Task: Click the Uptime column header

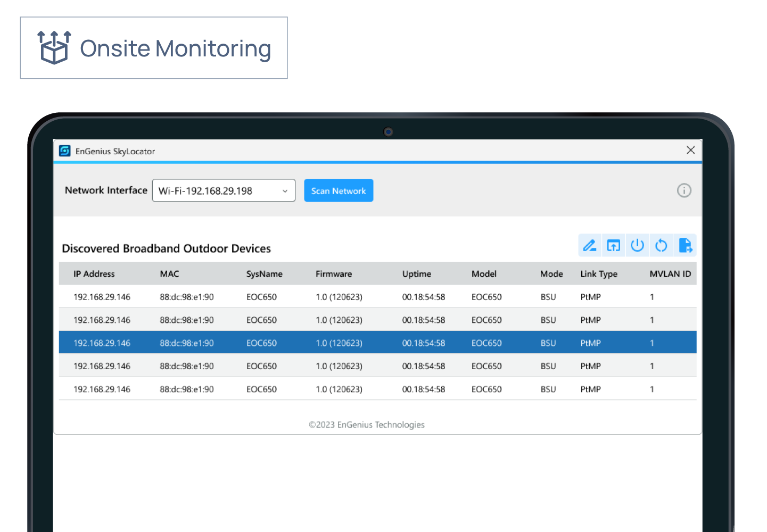Action: tap(417, 273)
